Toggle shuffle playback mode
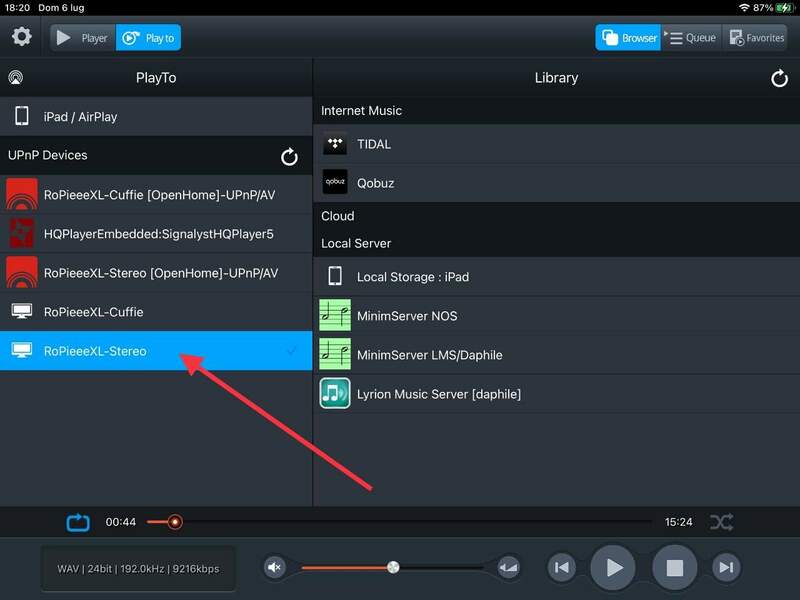Image resolution: width=800 pixels, height=600 pixels. tap(721, 522)
